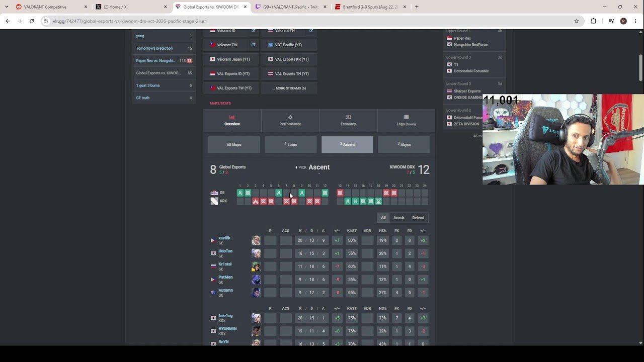Close the Brentford 3-0 Spurs tab
The height and width of the screenshot is (362, 644).
tap(405, 7)
